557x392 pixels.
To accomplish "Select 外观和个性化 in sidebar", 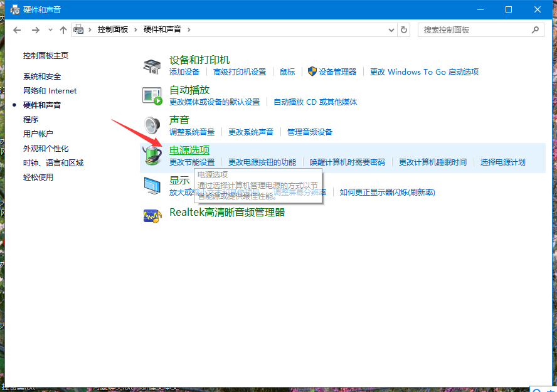I will (46, 149).
